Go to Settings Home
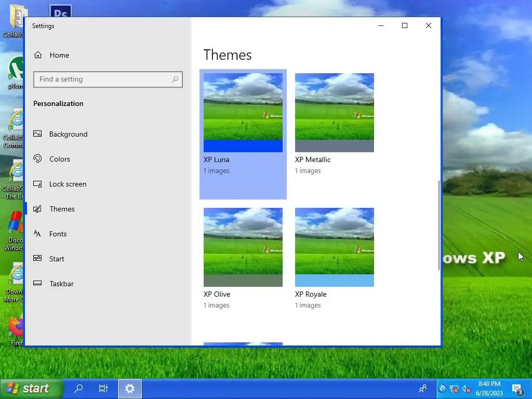 click(51, 55)
